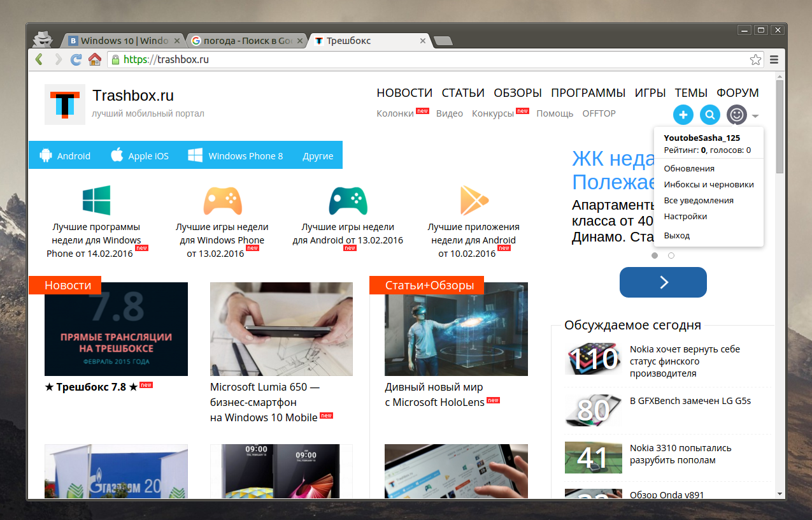Collapse the user menu arrow

(x=755, y=116)
